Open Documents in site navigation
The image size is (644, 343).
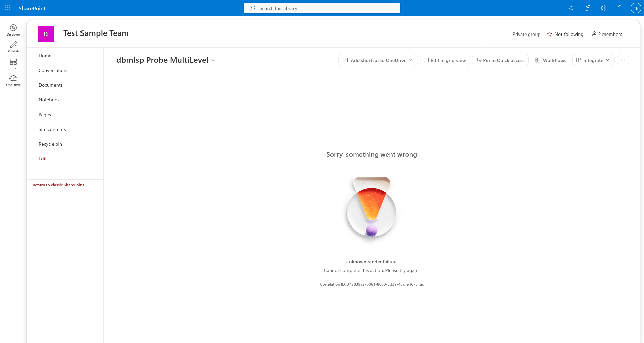[51, 85]
